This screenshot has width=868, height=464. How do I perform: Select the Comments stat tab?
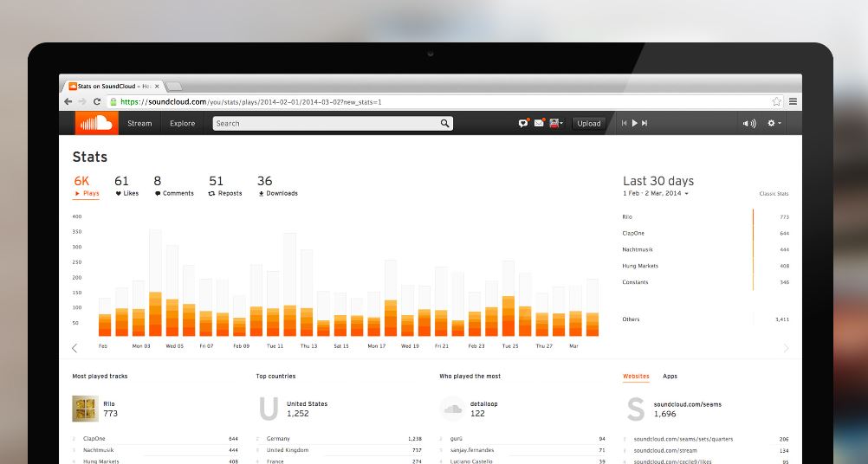tap(174, 186)
